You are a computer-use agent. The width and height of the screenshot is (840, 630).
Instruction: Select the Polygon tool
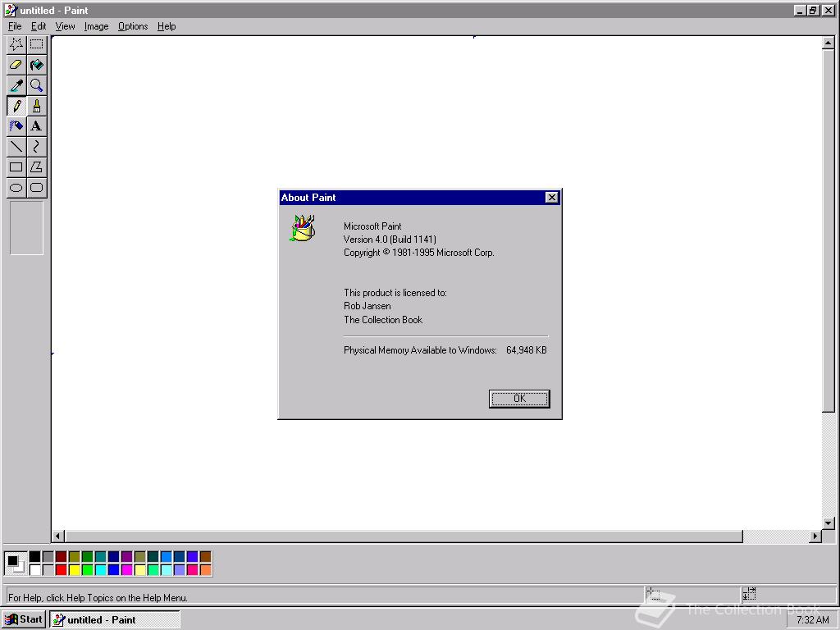(36, 167)
